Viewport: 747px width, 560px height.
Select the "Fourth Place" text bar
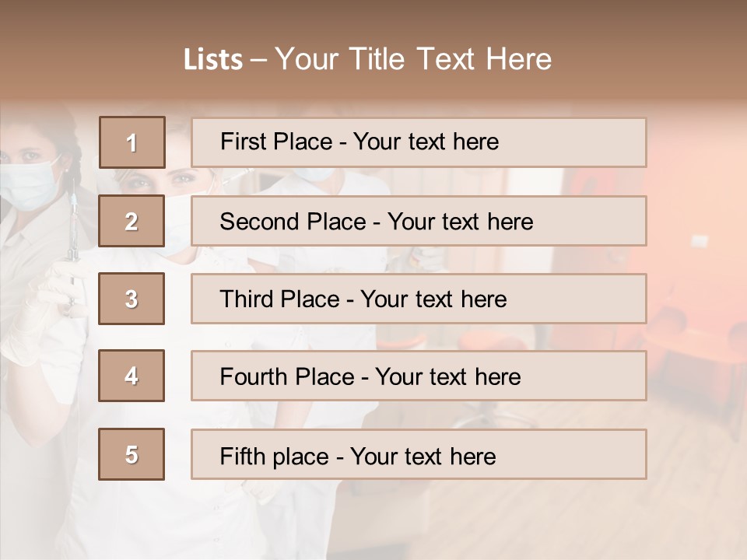click(x=419, y=376)
